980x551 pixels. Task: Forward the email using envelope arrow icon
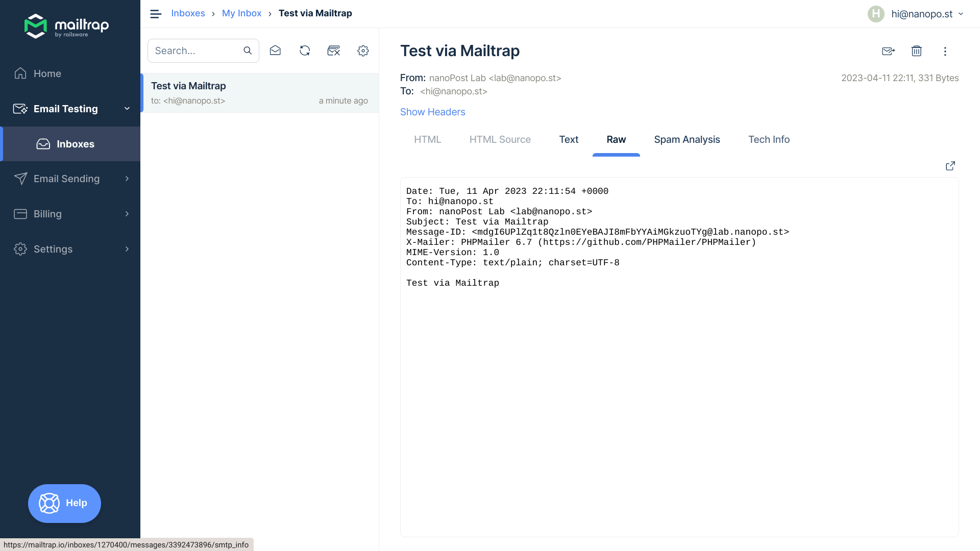[x=888, y=51]
